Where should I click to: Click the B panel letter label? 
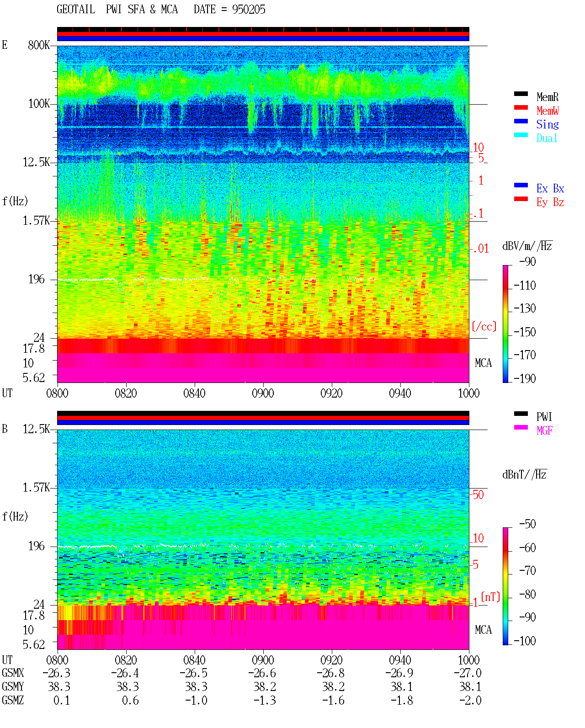click(x=5, y=429)
